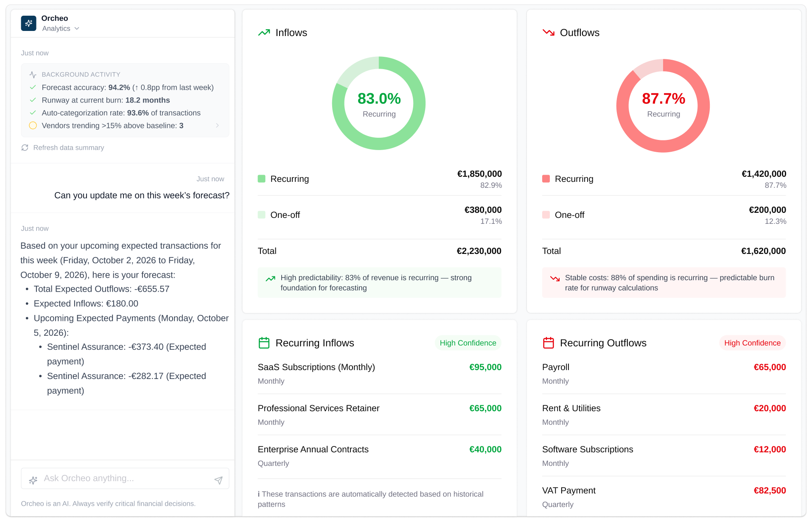Select the VAT Payment row

(664, 497)
